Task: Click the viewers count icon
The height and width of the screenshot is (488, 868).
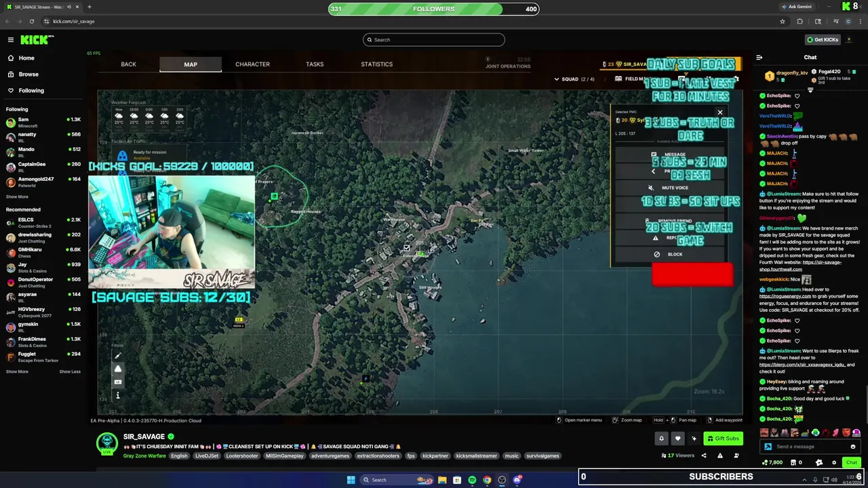Action: point(664,456)
